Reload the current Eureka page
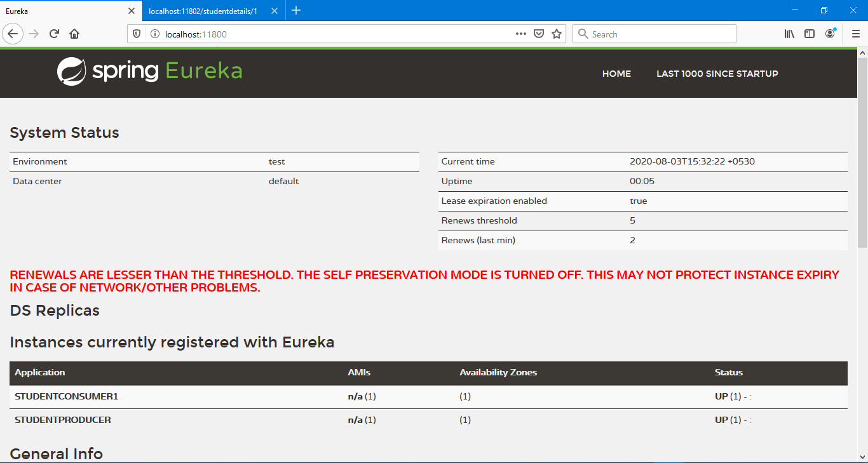Image resolution: width=868 pixels, height=463 pixels. click(x=54, y=34)
